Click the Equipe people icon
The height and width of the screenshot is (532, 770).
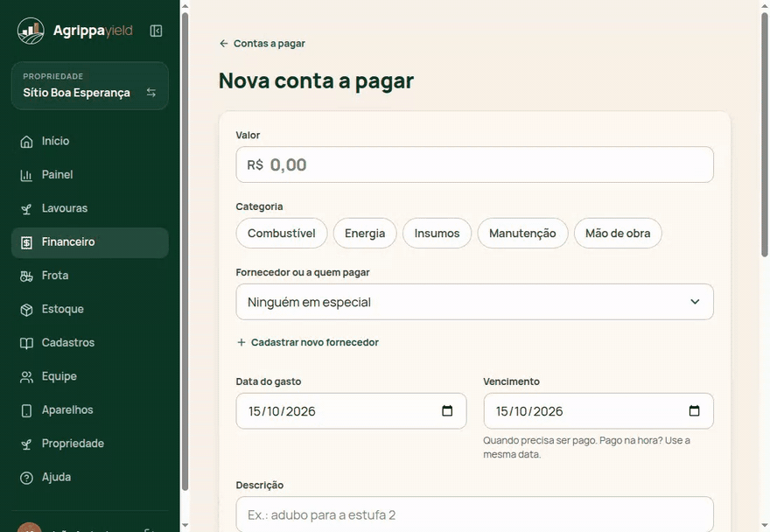tap(26, 377)
